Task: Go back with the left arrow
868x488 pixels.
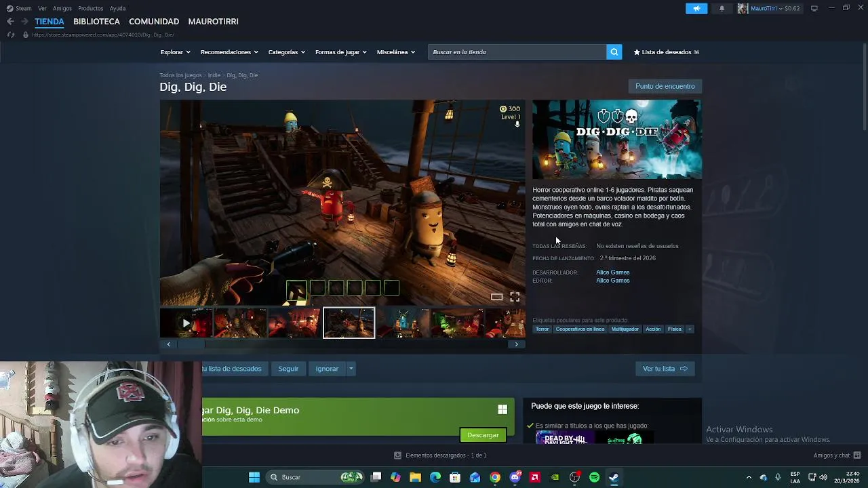Action: (10, 22)
